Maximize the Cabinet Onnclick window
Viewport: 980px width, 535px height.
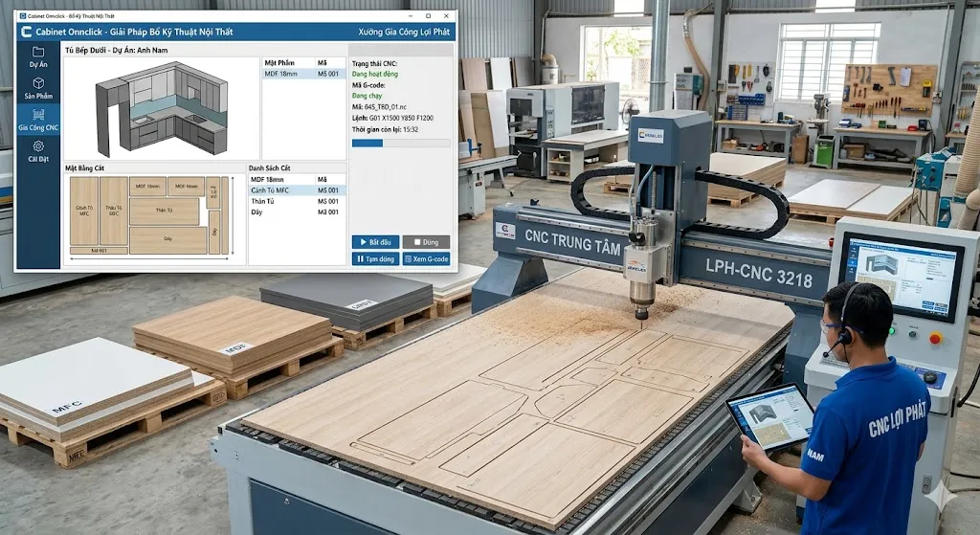tap(428, 16)
